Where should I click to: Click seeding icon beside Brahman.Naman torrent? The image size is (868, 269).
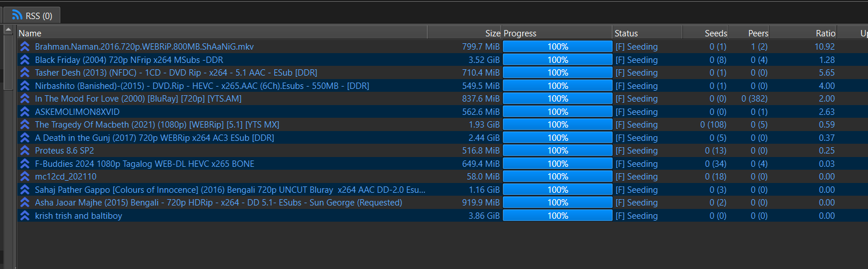(x=25, y=47)
